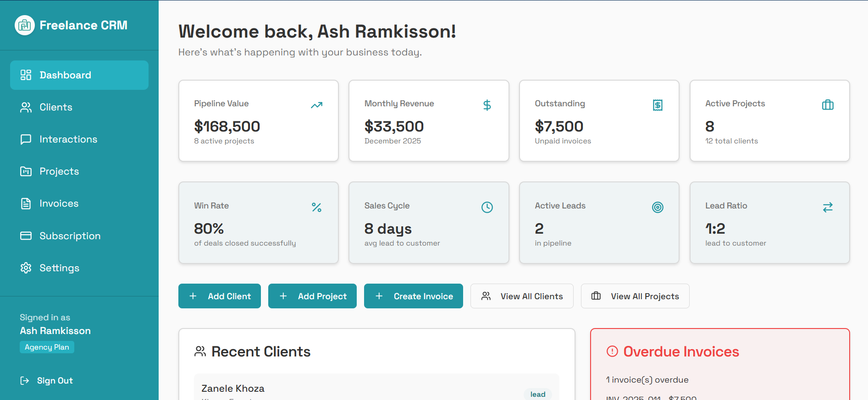Open the Invoices page
Screen dimensions: 868x400
(79, 203)
